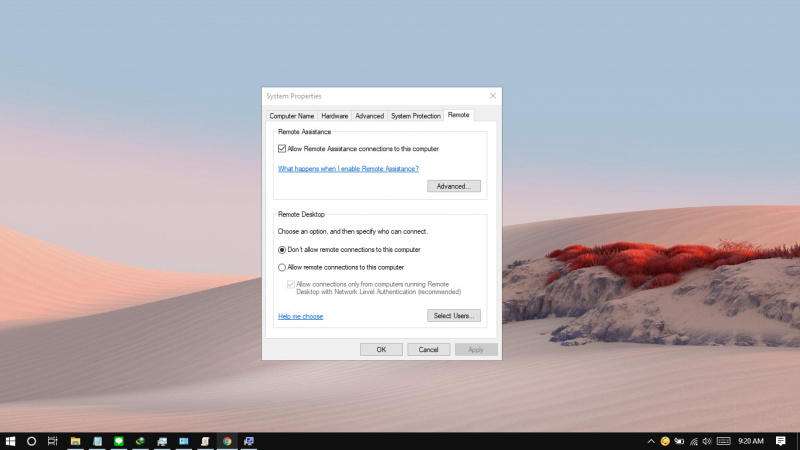Image resolution: width=800 pixels, height=450 pixels.
Task: Open the volume speaker tray icon
Action: (x=707, y=441)
